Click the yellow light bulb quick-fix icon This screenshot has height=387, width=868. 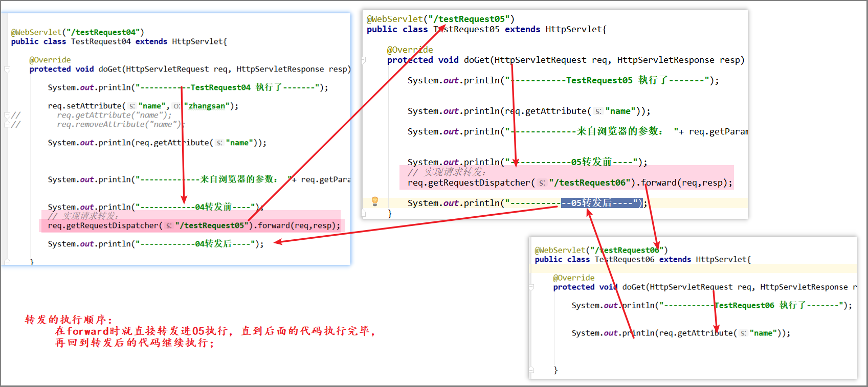click(375, 201)
